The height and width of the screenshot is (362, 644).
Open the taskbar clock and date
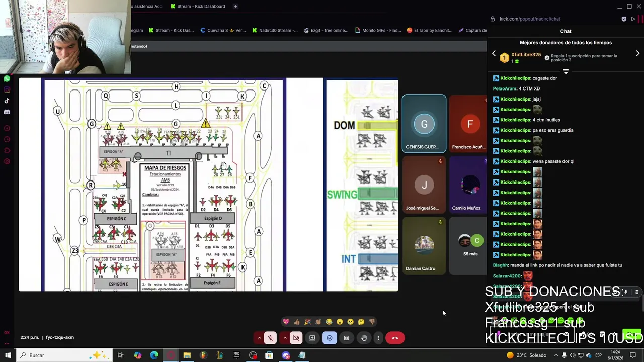[616, 355]
